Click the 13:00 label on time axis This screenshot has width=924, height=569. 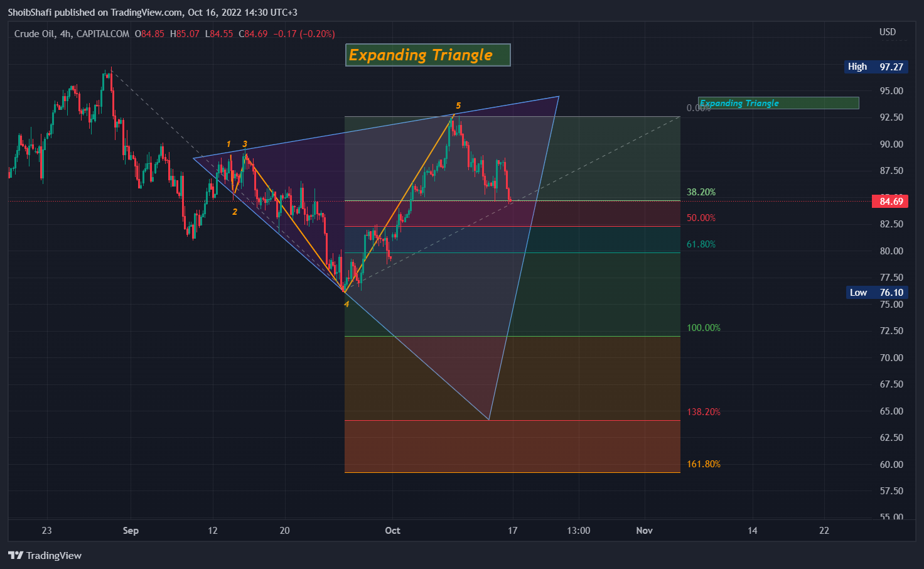[x=578, y=531]
